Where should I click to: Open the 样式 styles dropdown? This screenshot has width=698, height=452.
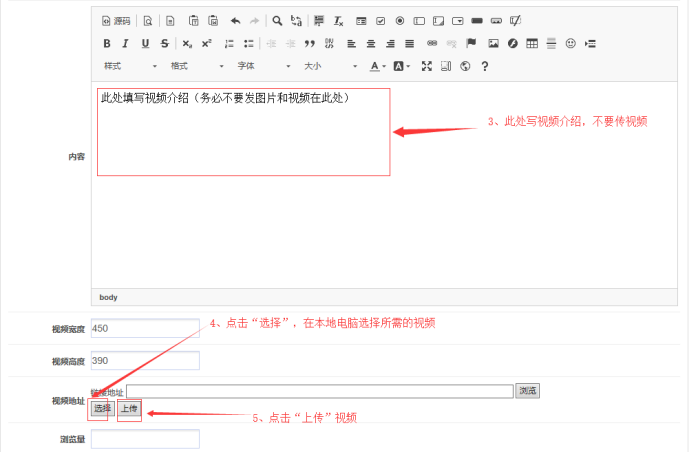(130, 66)
